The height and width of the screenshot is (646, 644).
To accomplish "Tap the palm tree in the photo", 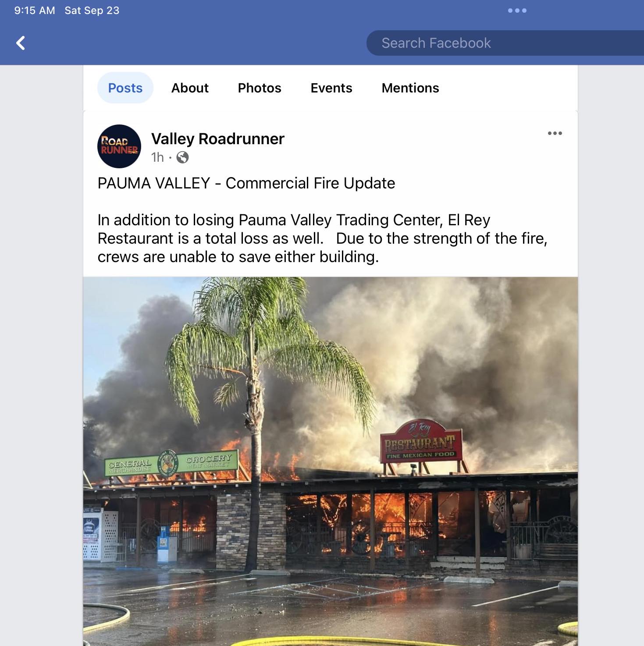I will click(x=254, y=416).
